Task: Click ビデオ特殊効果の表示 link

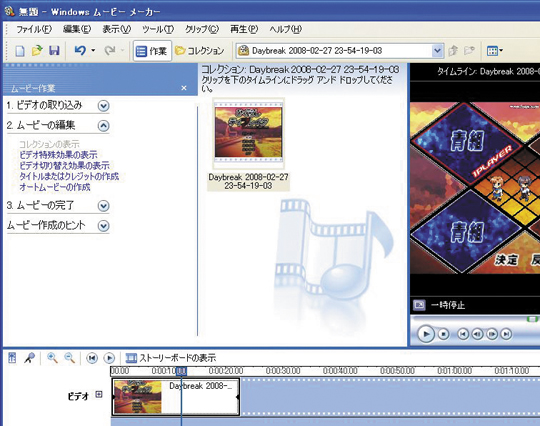Action: (58, 155)
